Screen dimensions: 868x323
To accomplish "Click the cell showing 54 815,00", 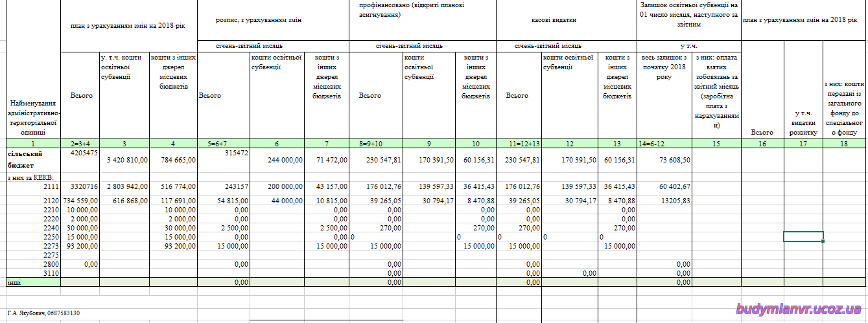I will click(223, 201).
